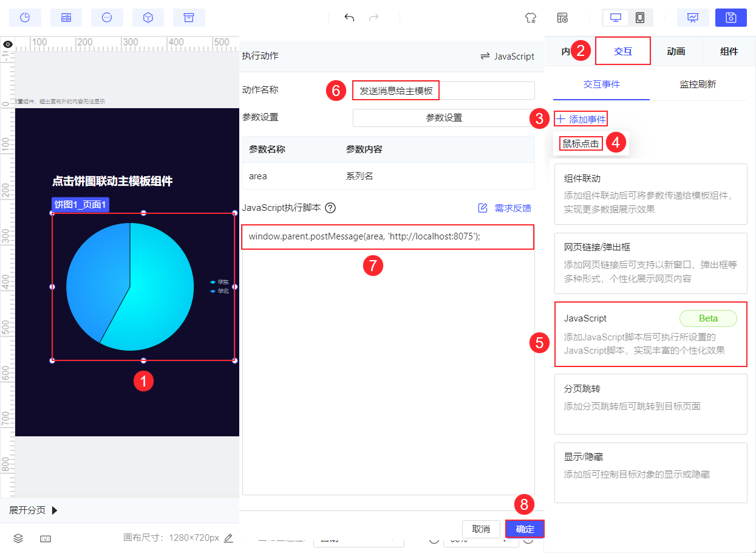
Task: Edit the canvas size pencil icon
Action: pos(228,538)
